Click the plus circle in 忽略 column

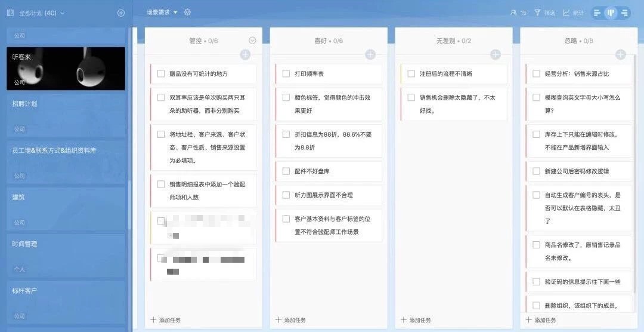click(x=621, y=54)
